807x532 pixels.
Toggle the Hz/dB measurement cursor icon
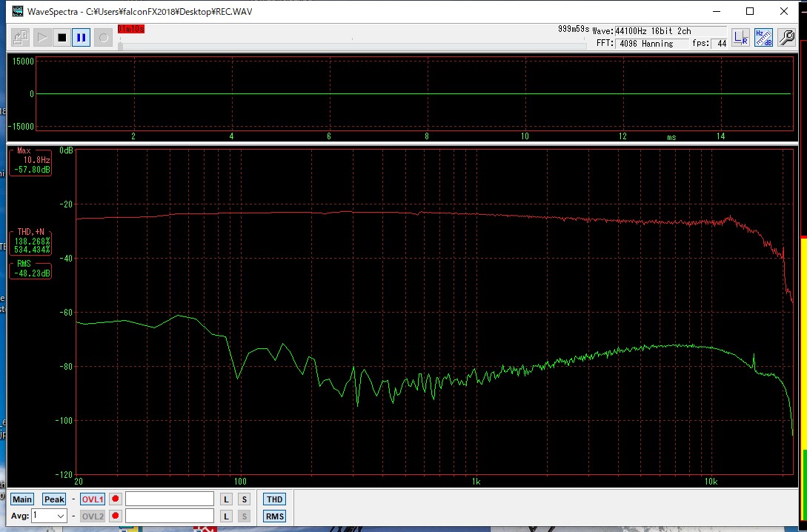(763, 38)
